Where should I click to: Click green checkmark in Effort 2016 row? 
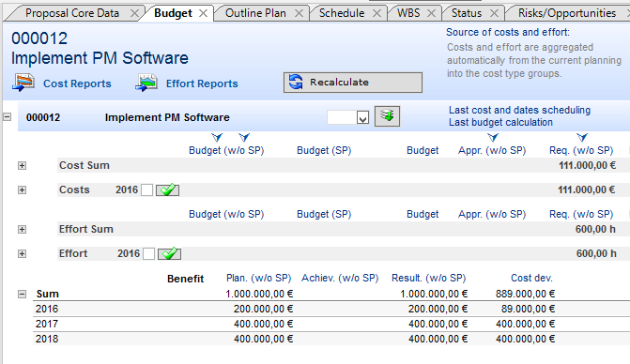pos(169,253)
